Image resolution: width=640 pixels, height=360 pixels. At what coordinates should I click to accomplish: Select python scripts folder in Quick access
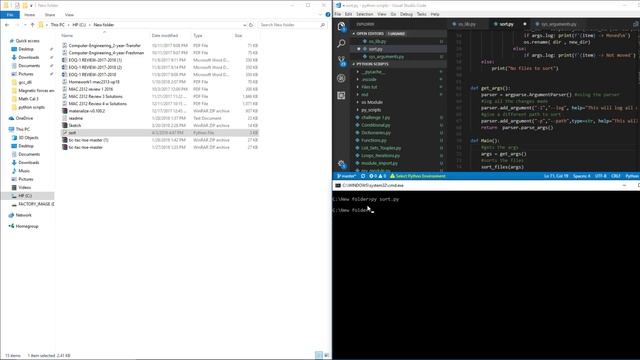tap(31, 107)
